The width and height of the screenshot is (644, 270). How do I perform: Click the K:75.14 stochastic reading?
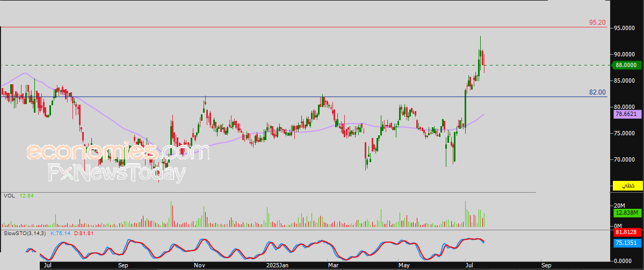tap(61, 233)
